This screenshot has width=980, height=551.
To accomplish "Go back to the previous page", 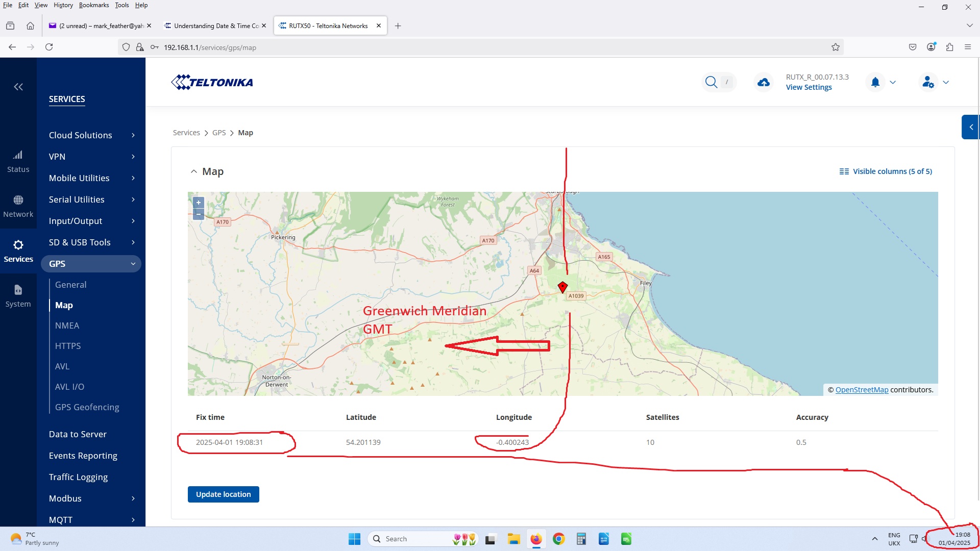I will 12,47.
